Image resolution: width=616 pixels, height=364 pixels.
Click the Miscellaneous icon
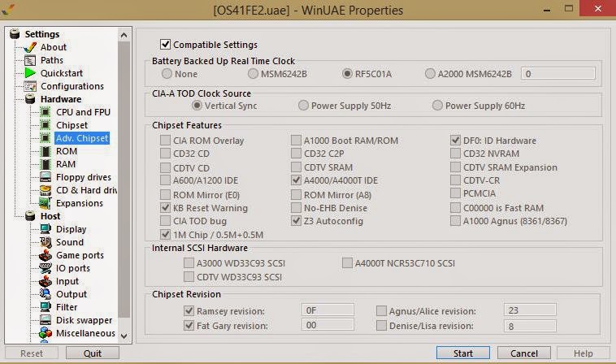pos(46,333)
